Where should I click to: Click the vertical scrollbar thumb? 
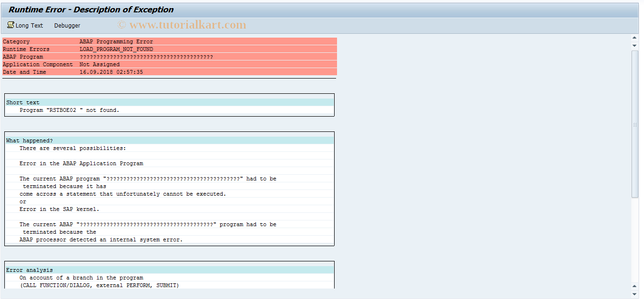(634, 124)
